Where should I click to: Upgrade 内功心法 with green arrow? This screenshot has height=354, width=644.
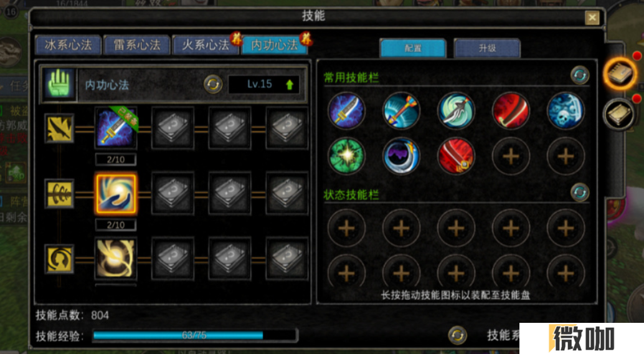click(x=290, y=85)
